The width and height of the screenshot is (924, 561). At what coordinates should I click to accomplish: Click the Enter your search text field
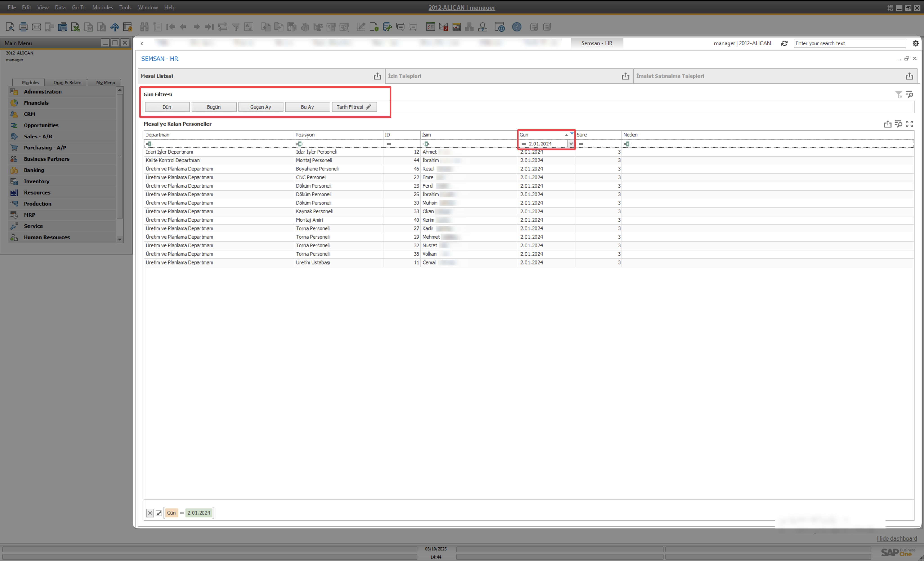850,43
